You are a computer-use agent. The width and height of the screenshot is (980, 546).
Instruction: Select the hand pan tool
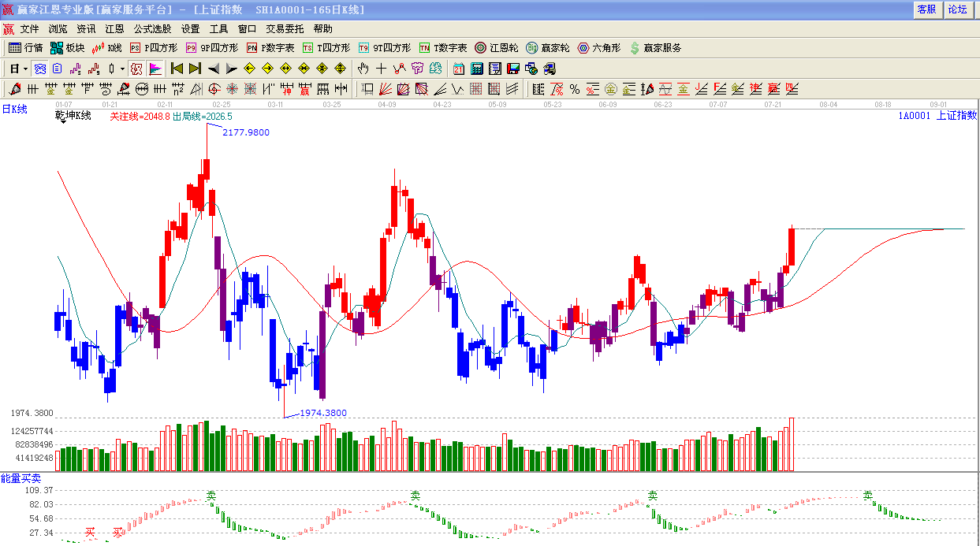click(x=363, y=69)
